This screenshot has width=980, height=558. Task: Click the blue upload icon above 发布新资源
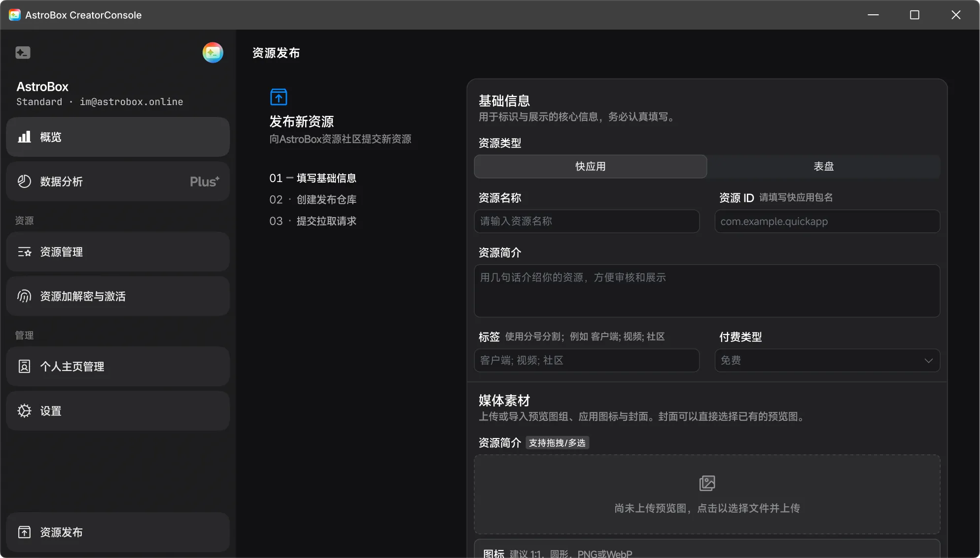279,97
